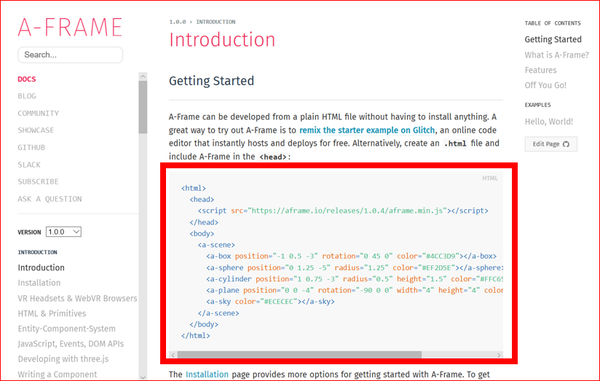Open Entity-Component-System docs page
The width and height of the screenshot is (600, 381).
[x=67, y=329]
